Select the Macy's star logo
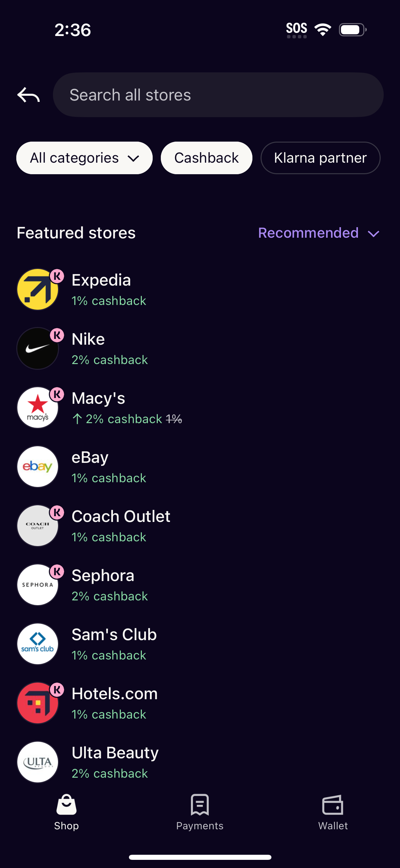This screenshot has width=400, height=868. (38, 408)
